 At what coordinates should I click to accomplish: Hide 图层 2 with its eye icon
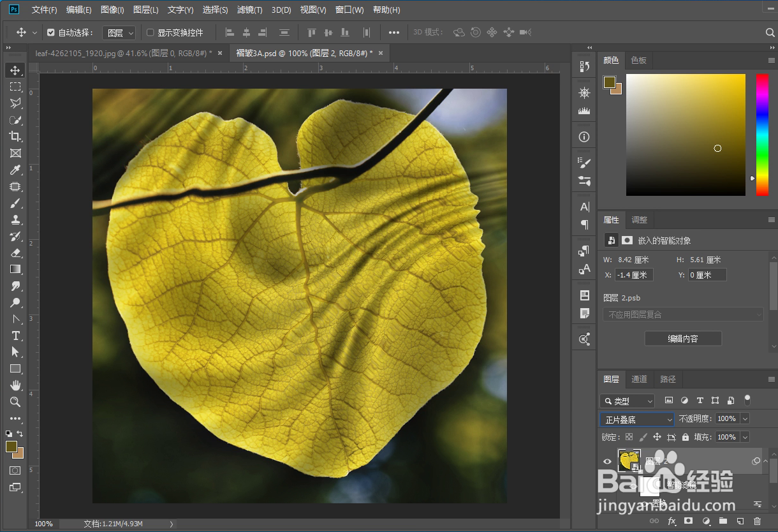(x=608, y=461)
